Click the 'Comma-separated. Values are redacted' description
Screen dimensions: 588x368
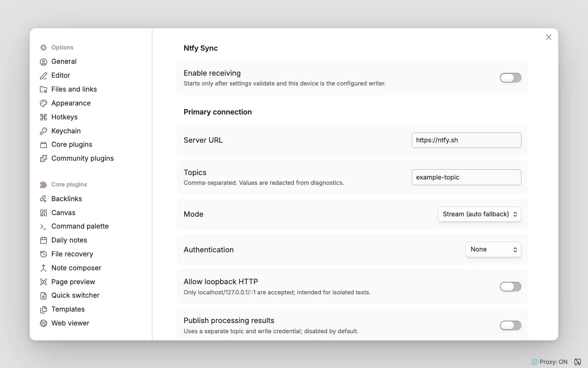(264, 183)
